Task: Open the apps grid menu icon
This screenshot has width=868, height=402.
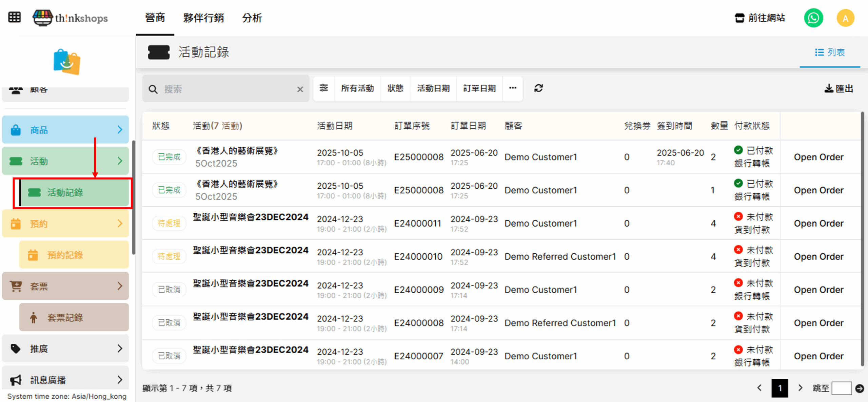Action: click(x=14, y=18)
